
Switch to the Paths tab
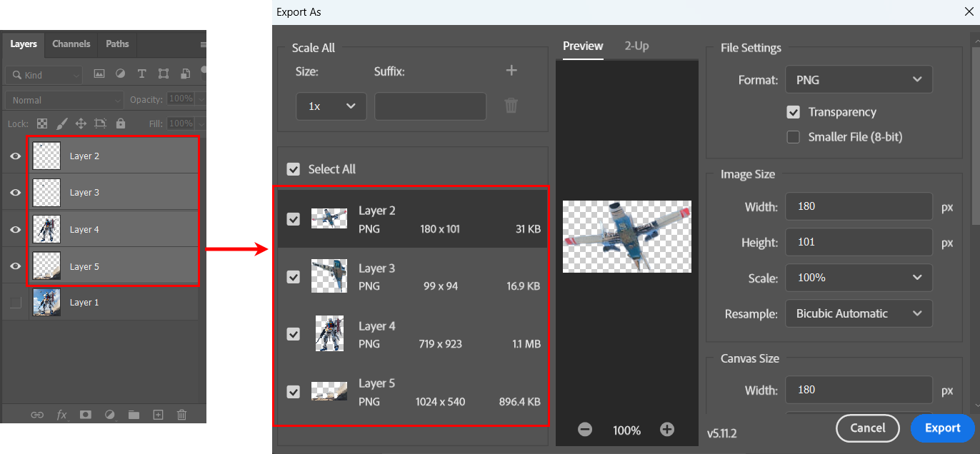click(x=117, y=44)
